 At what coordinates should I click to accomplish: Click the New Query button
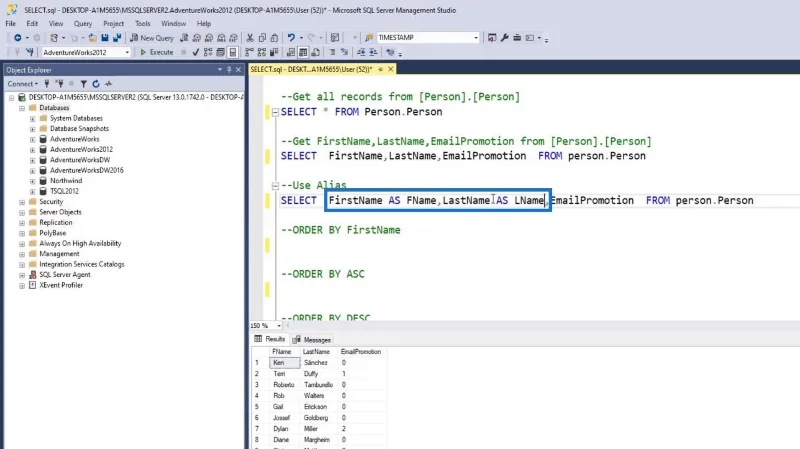point(152,38)
